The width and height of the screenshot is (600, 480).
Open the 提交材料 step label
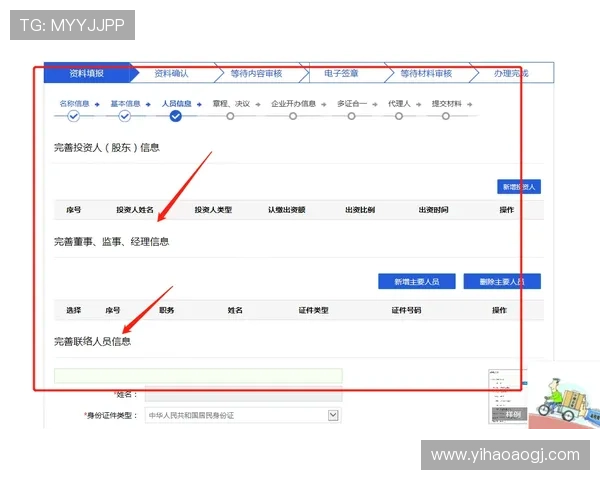(447, 104)
